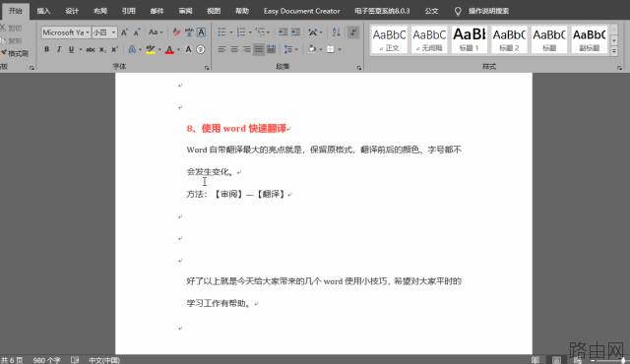This screenshot has height=364, width=630.
Task: Click the increase font size icon
Action: click(124, 32)
